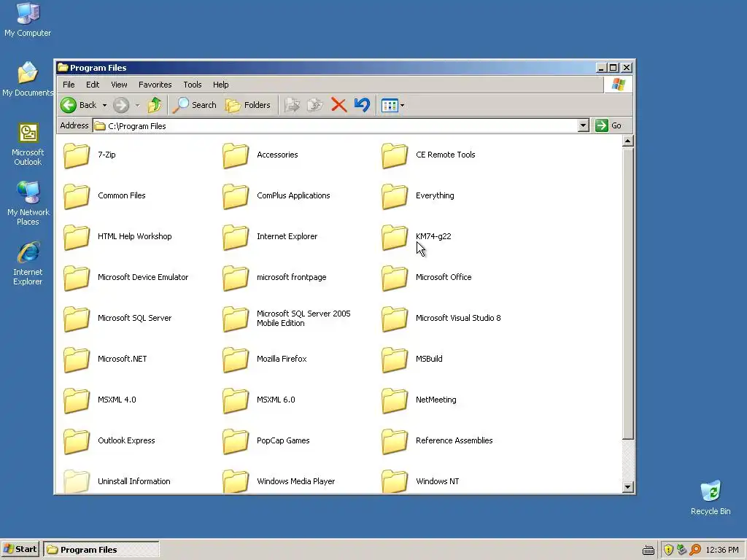Click the Go button
The width and height of the screenshot is (747, 560).
(609, 125)
